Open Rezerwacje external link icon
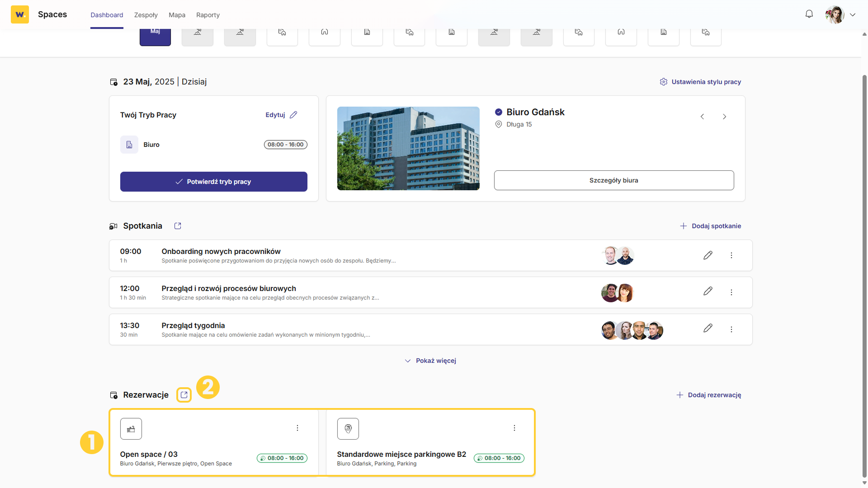 [x=184, y=395]
